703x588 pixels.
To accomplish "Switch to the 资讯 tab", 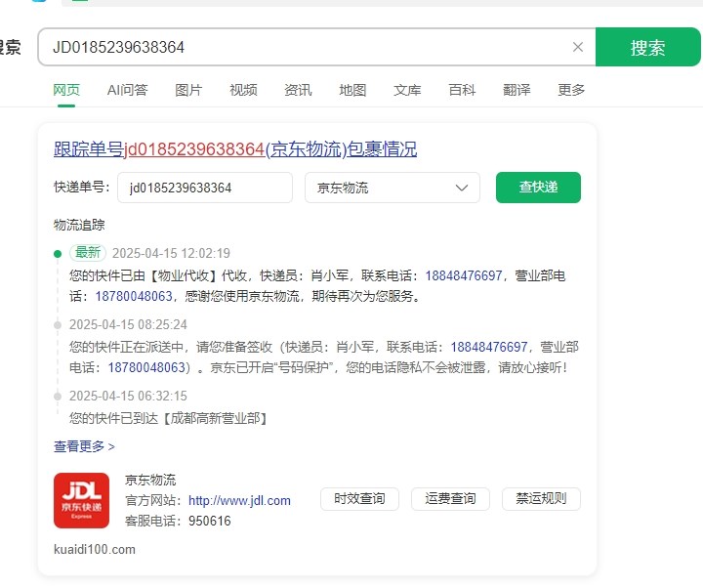I will point(298,90).
